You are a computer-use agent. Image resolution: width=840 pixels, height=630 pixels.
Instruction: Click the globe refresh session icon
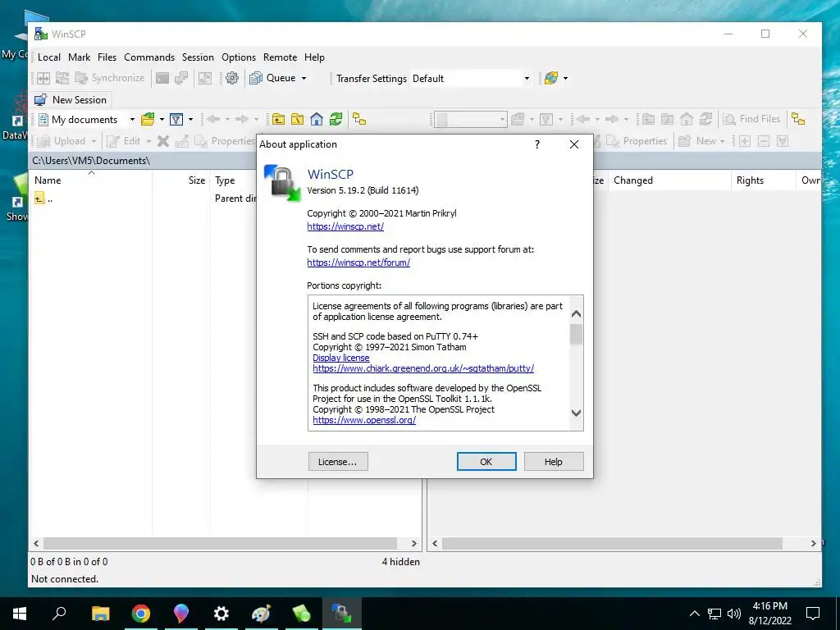pos(550,78)
